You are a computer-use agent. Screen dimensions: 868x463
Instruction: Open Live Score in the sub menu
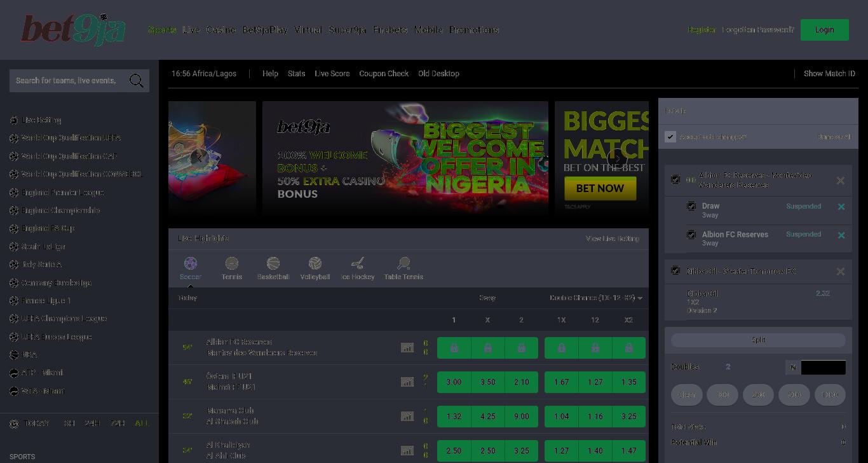(332, 74)
